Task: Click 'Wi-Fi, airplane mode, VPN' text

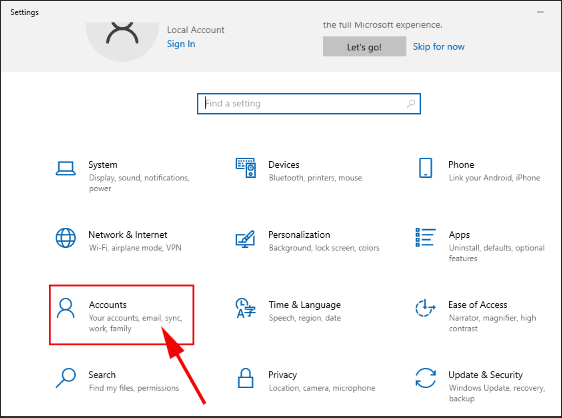Action: (x=135, y=248)
